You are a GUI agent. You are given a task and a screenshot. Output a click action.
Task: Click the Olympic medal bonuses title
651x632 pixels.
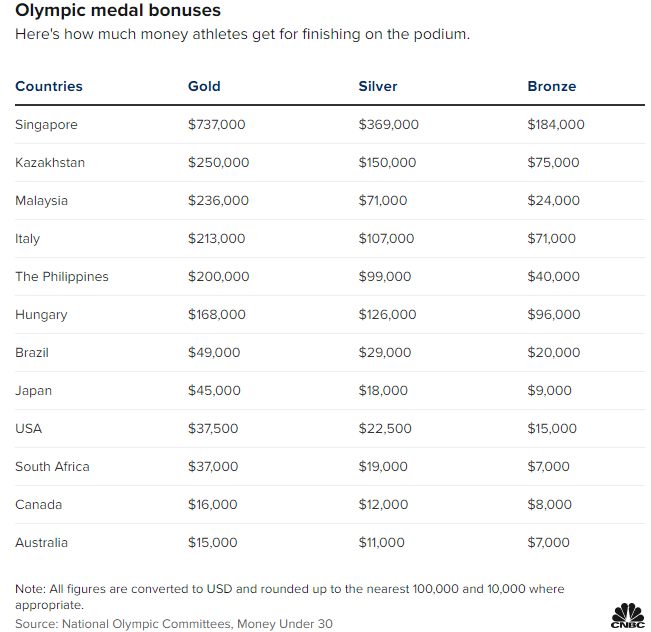click(x=118, y=10)
